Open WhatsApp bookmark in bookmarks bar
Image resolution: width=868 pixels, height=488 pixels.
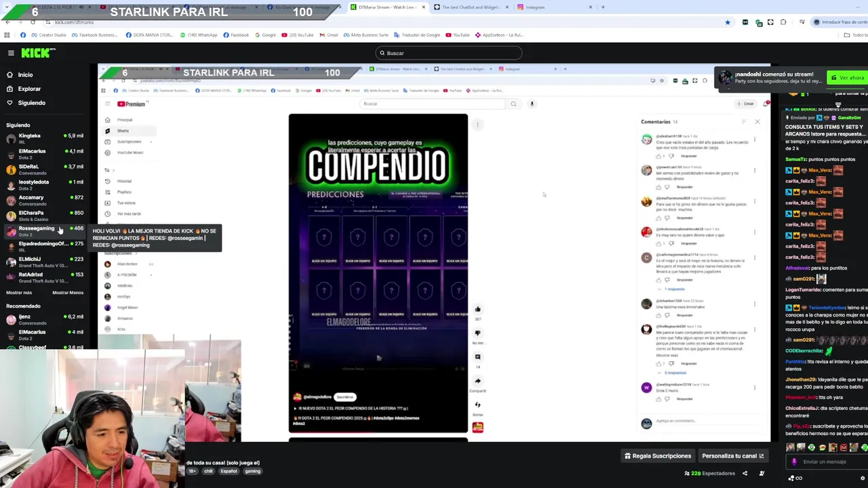point(199,35)
